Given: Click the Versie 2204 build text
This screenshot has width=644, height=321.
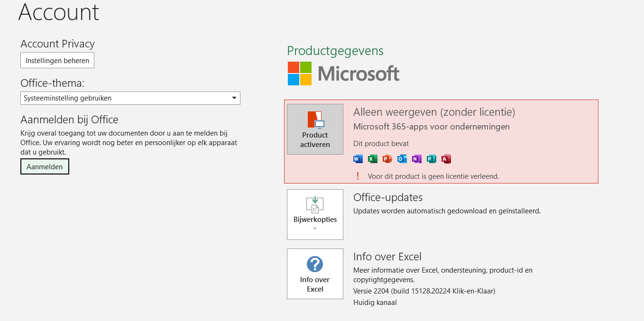Looking at the screenshot, I should pos(424,291).
